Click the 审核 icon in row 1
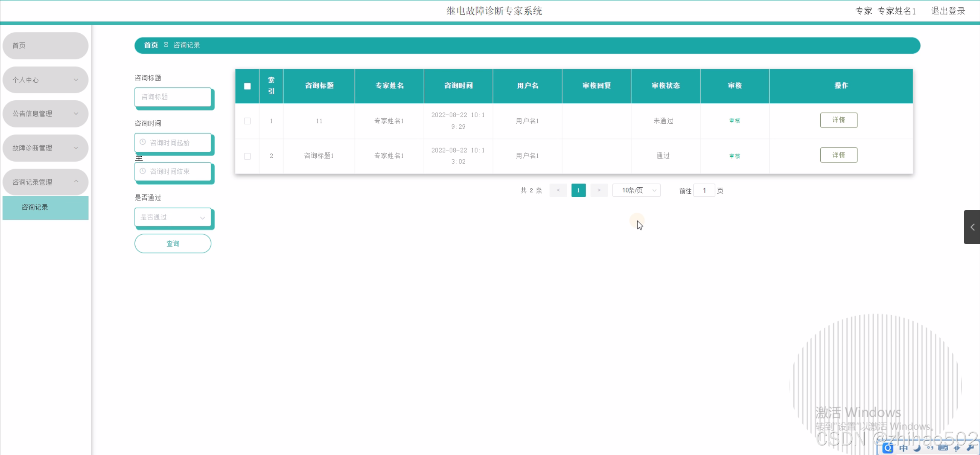980x455 pixels. 734,121
